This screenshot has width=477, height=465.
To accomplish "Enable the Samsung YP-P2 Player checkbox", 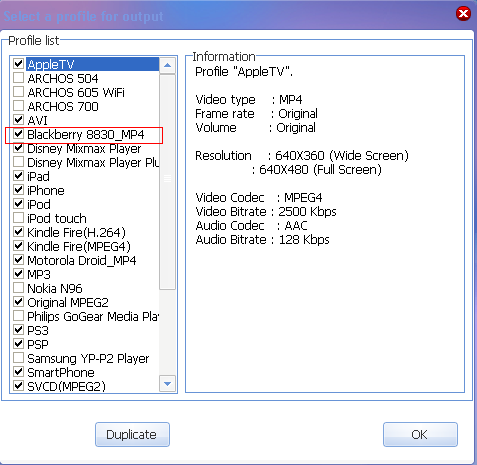I will pos(18,358).
